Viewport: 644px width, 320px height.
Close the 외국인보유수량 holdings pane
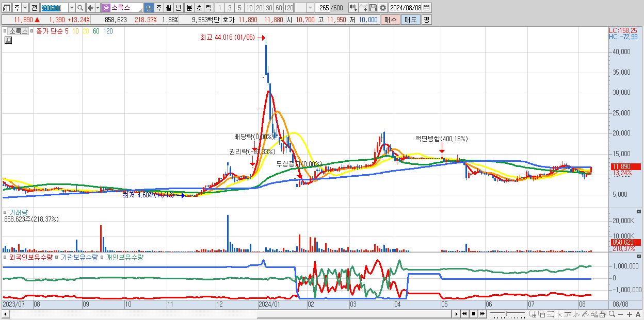pos(640,256)
